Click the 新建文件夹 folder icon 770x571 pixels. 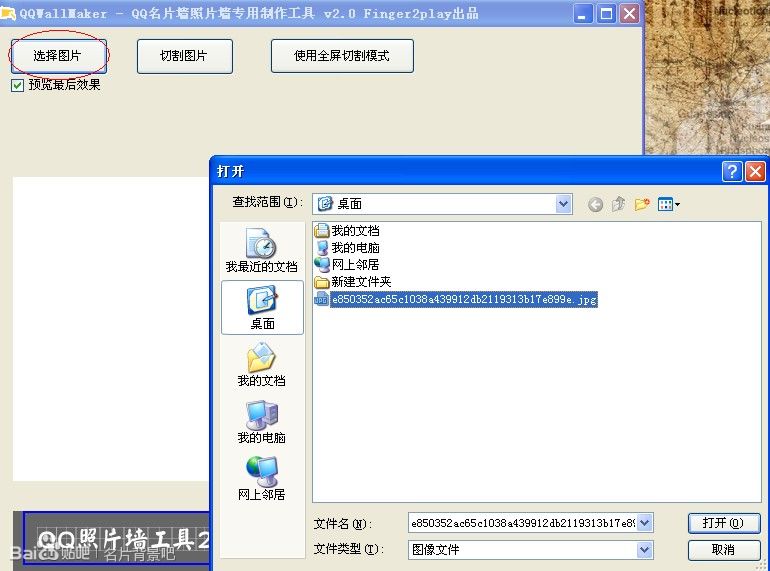point(322,282)
